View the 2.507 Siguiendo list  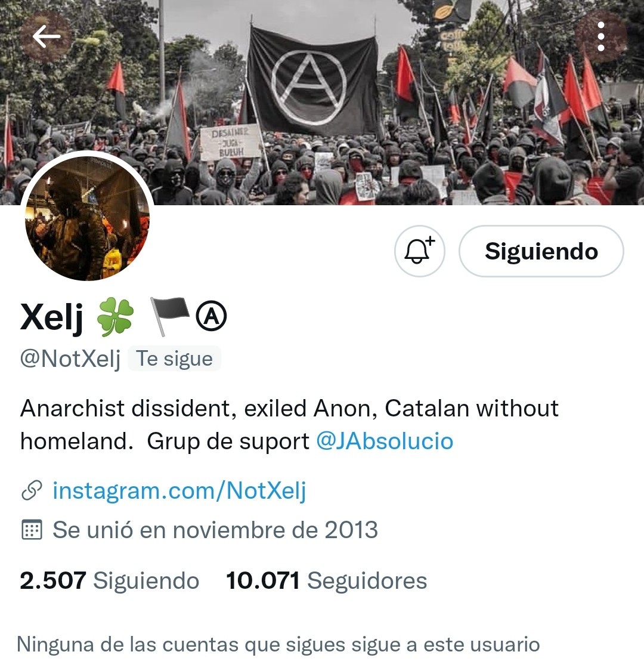coord(110,580)
